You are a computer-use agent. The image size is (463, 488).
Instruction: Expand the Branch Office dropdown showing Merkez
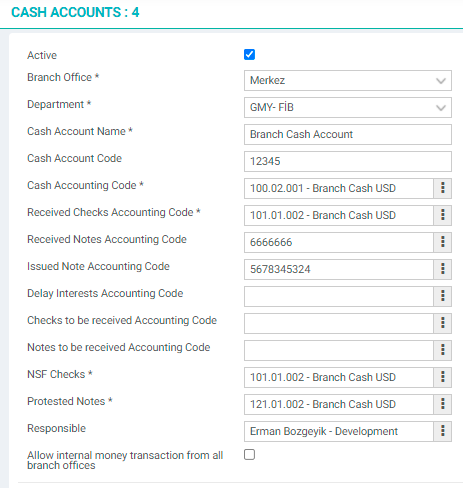pyautogui.click(x=348, y=80)
